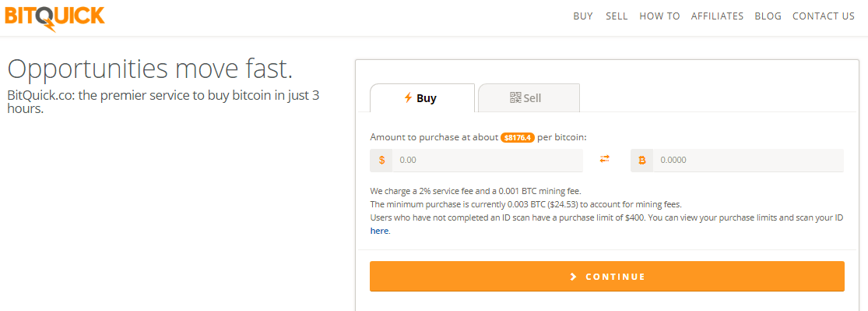Screen dimensions: 868x311
Task: Open SELL in the top navigation
Action: pyautogui.click(x=617, y=16)
